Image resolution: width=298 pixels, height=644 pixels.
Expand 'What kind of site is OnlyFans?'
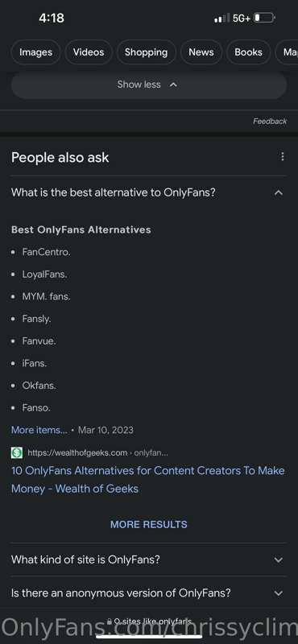coord(149,559)
